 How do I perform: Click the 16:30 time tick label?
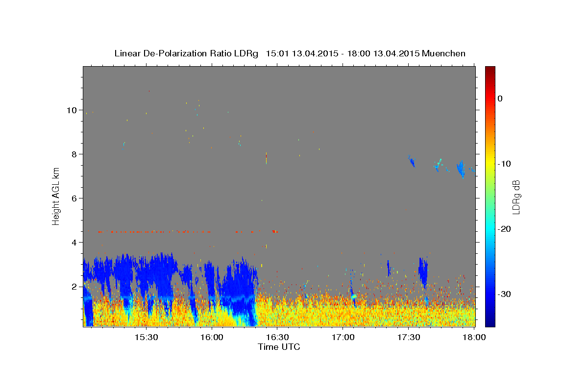[x=277, y=338]
